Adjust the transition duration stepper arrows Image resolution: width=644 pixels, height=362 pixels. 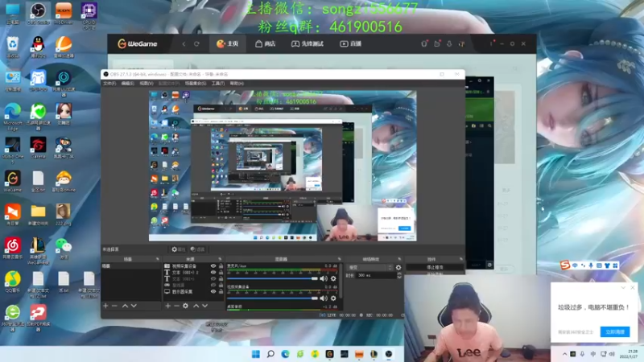point(399,275)
